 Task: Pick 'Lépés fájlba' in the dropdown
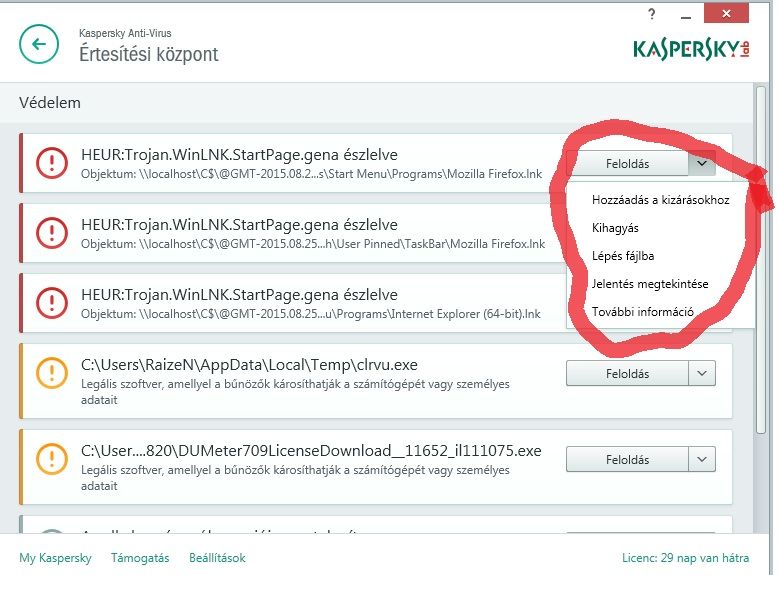(x=623, y=256)
